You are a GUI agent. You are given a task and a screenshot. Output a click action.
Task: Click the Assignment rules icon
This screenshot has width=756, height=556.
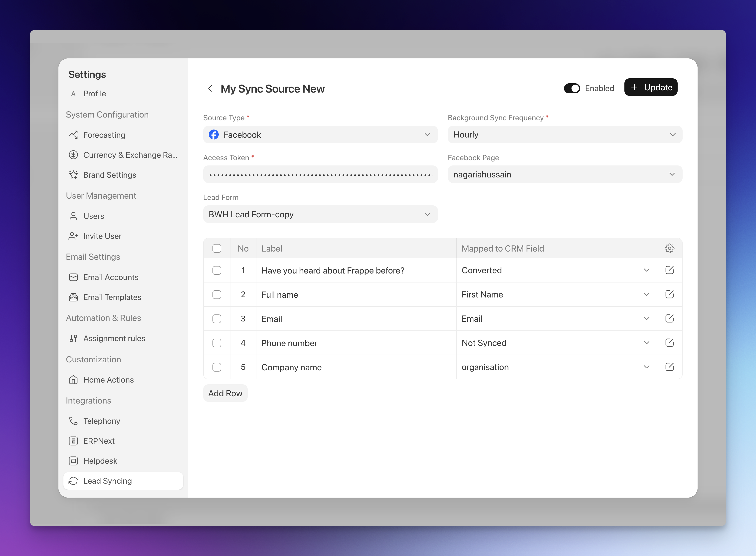pyautogui.click(x=73, y=338)
